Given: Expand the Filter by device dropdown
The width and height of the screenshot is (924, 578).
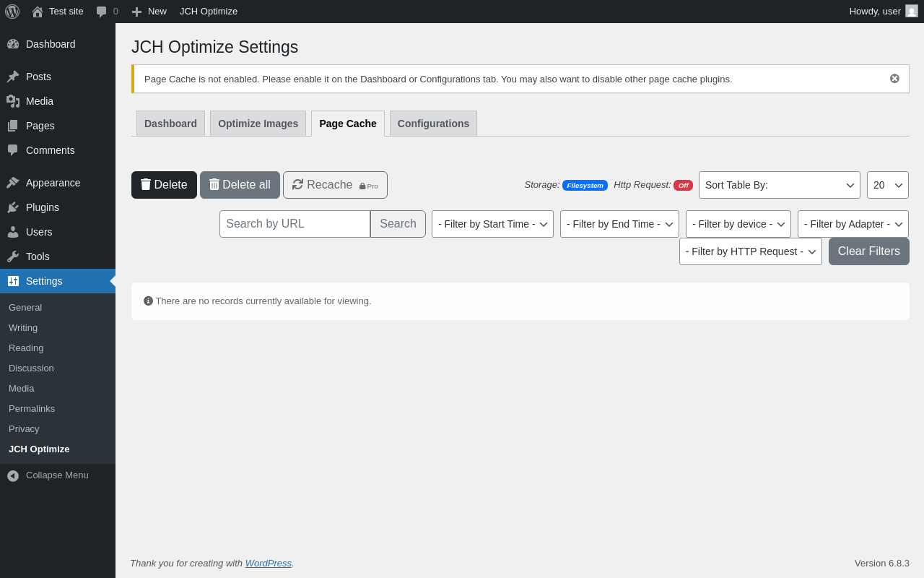Looking at the screenshot, I should pyautogui.click(x=738, y=224).
